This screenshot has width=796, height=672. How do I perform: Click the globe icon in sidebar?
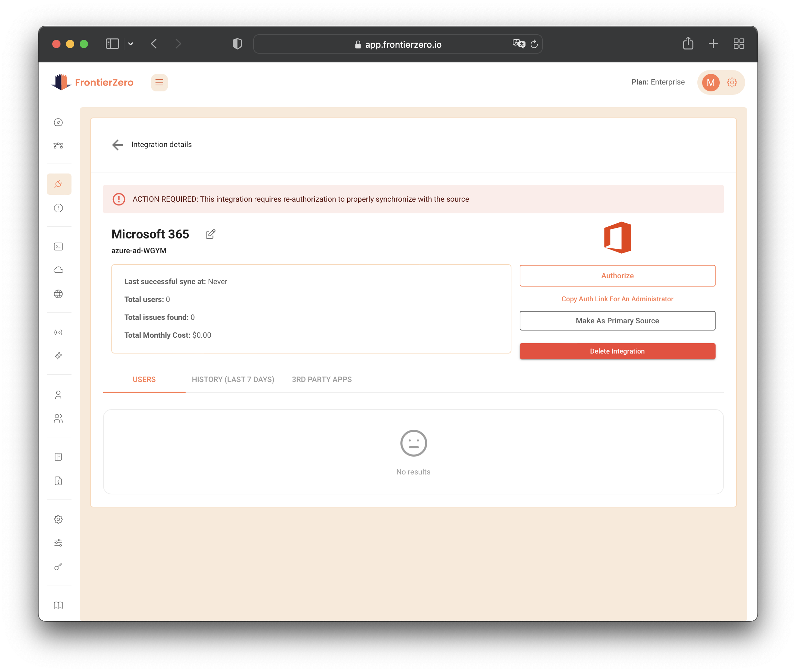tap(58, 294)
